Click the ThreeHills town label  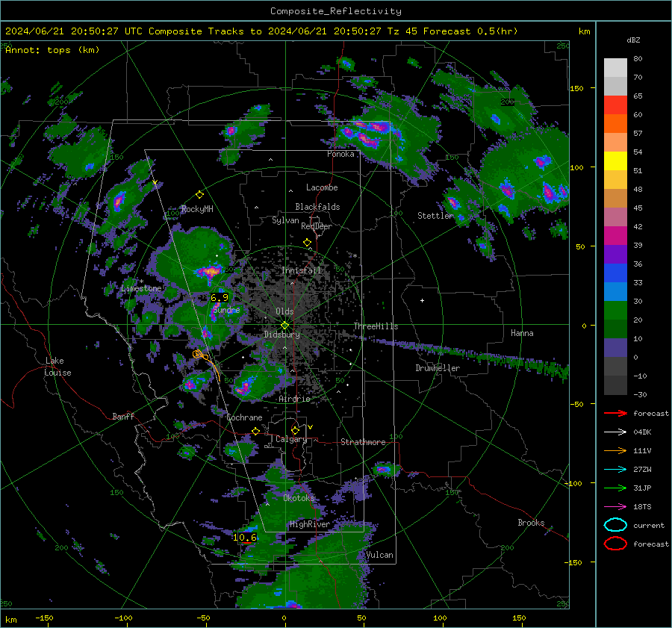(x=376, y=326)
